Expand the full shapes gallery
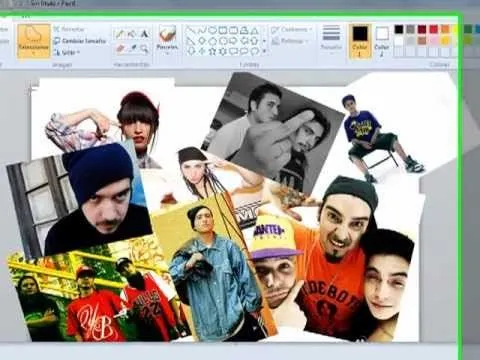480x360 pixels. [x=264, y=52]
